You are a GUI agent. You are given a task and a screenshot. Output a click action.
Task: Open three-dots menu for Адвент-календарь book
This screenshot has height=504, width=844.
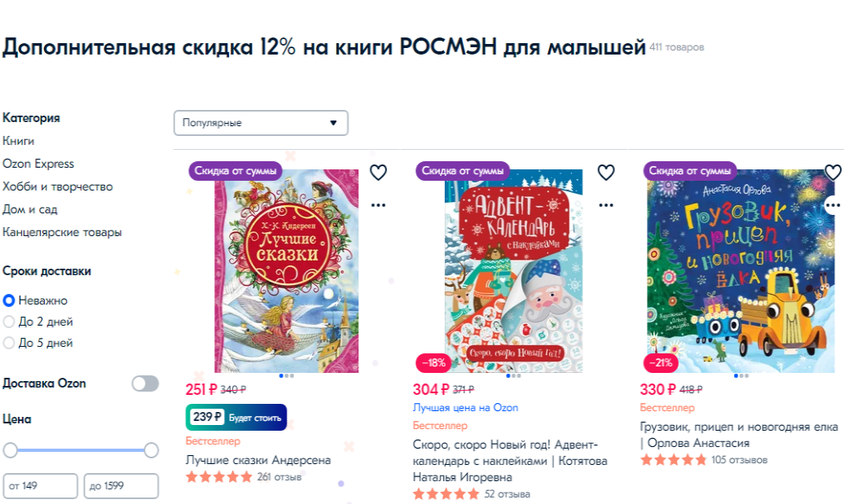point(606,205)
